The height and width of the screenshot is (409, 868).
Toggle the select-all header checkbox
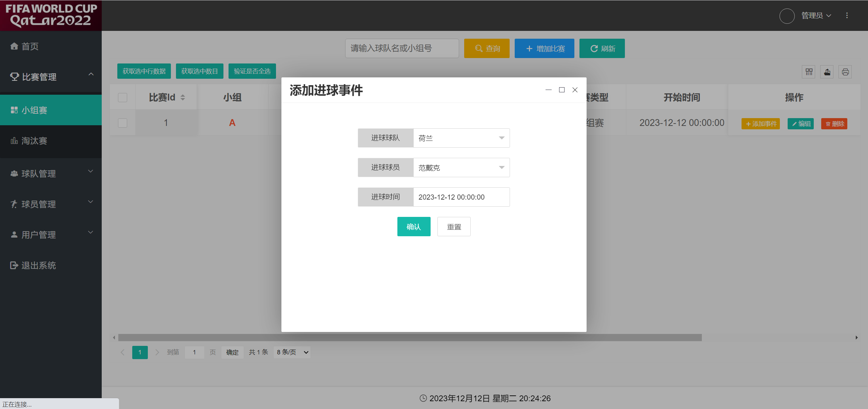point(122,97)
